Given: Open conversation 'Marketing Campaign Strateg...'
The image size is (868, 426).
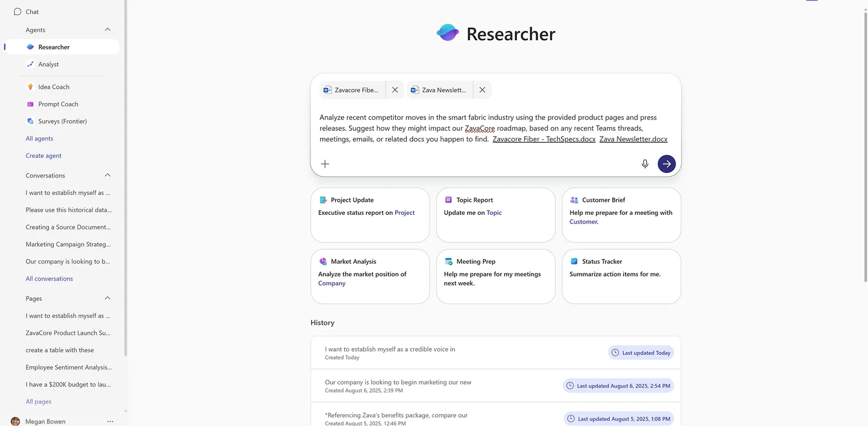Looking at the screenshot, I should [68, 244].
